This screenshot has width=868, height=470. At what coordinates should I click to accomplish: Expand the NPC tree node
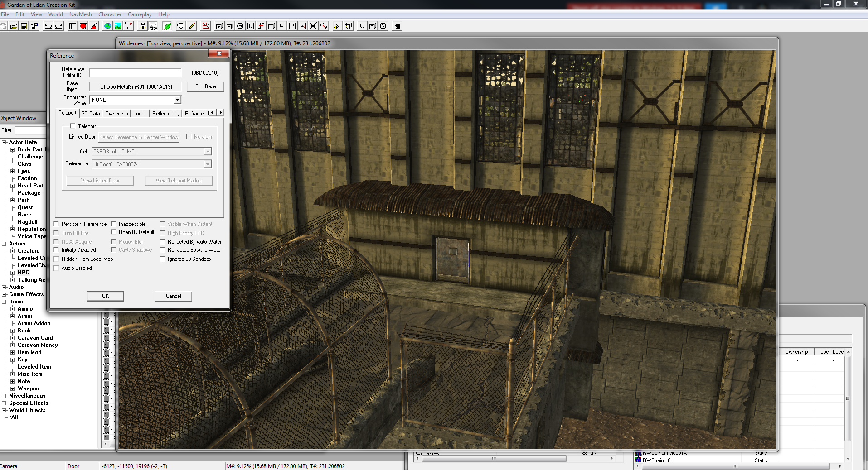pos(13,273)
